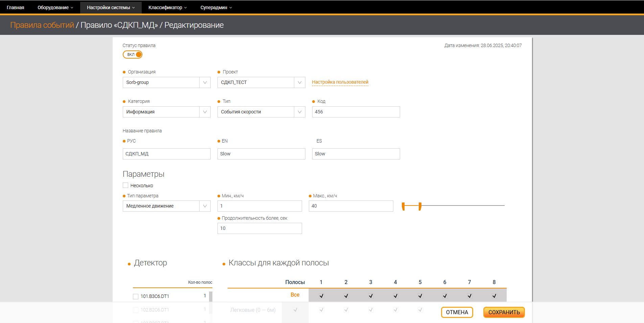Open the Настройка пользователей link
The image size is (644, 323).
click(x=340, y=82)
